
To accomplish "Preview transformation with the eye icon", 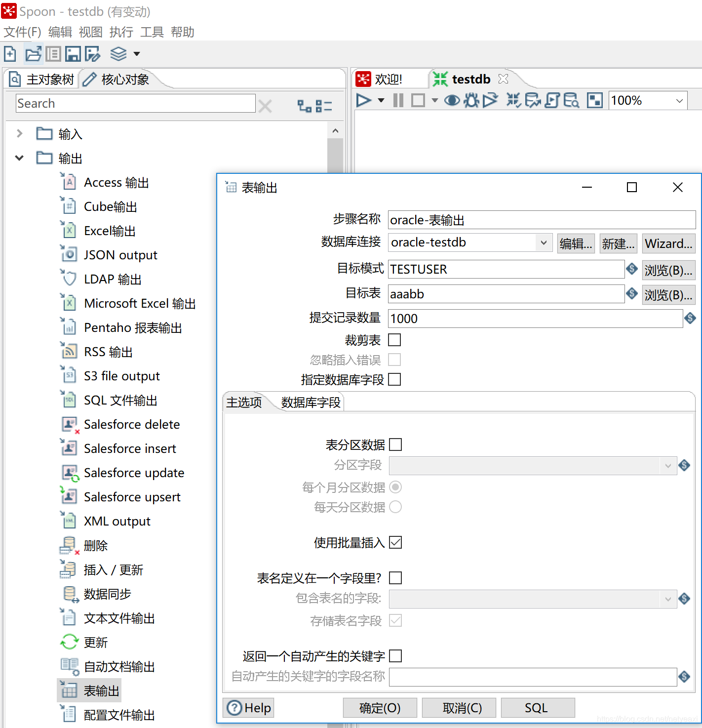I will 452,100.
